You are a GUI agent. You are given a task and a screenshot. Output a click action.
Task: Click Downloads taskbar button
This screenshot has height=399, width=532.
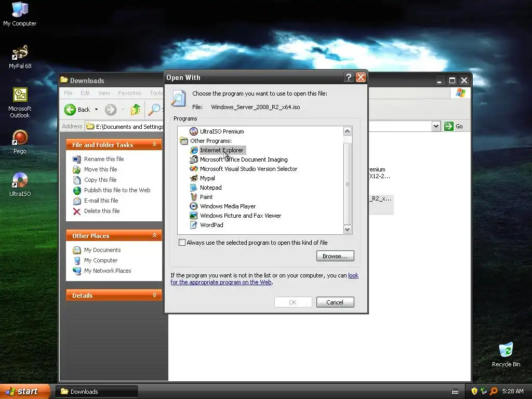tap(96, 392)
